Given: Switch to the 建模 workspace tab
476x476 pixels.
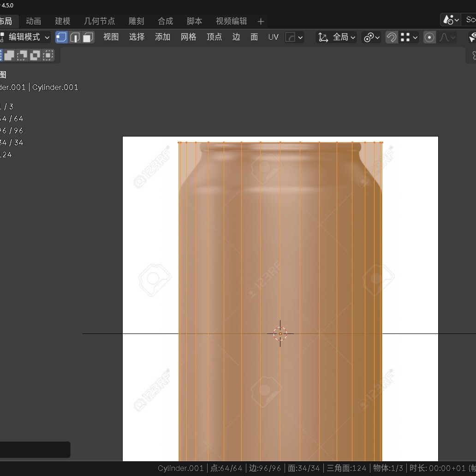Looking at the screenshot, I should [63, 21].
